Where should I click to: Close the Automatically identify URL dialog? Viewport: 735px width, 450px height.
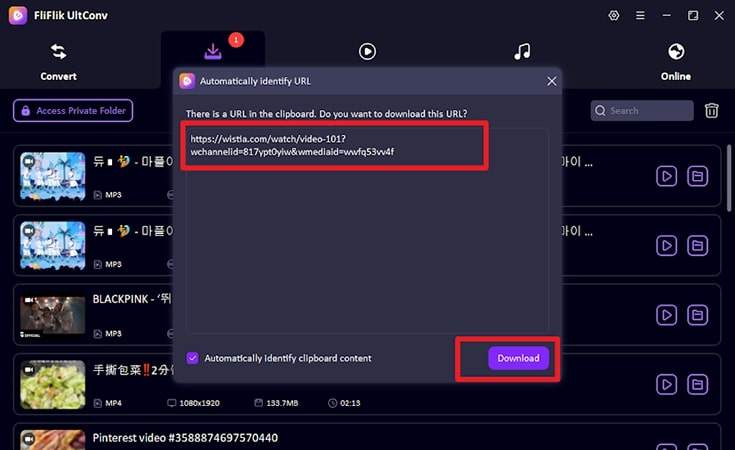tap(552, 81)
